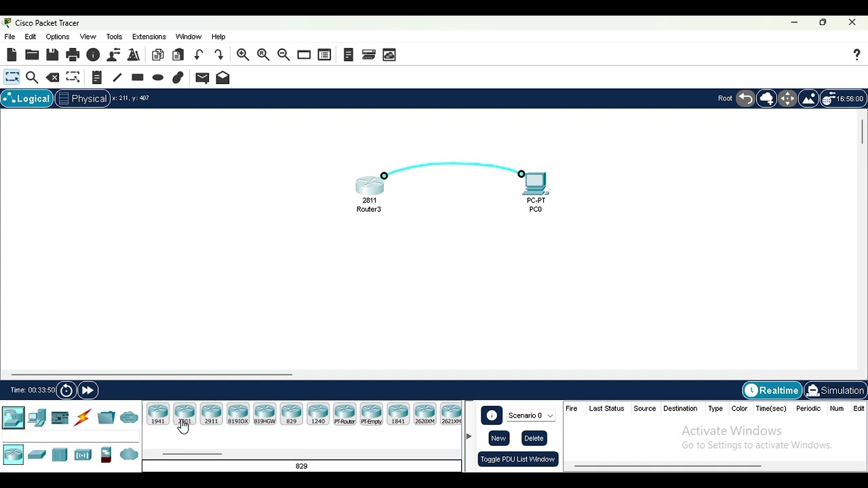Screen dimensions: 868x488
Task: Zoom out of the workspace
Action: pos(283,55)
